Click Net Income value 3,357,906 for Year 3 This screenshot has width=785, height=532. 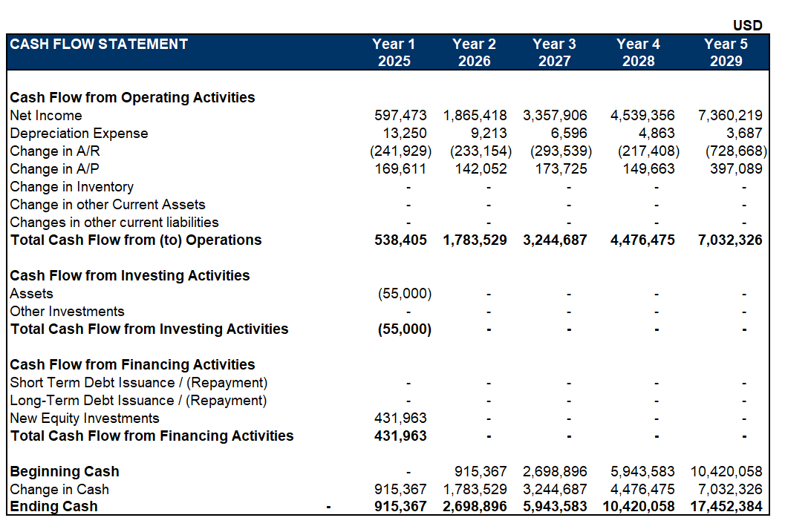(555, 116)
